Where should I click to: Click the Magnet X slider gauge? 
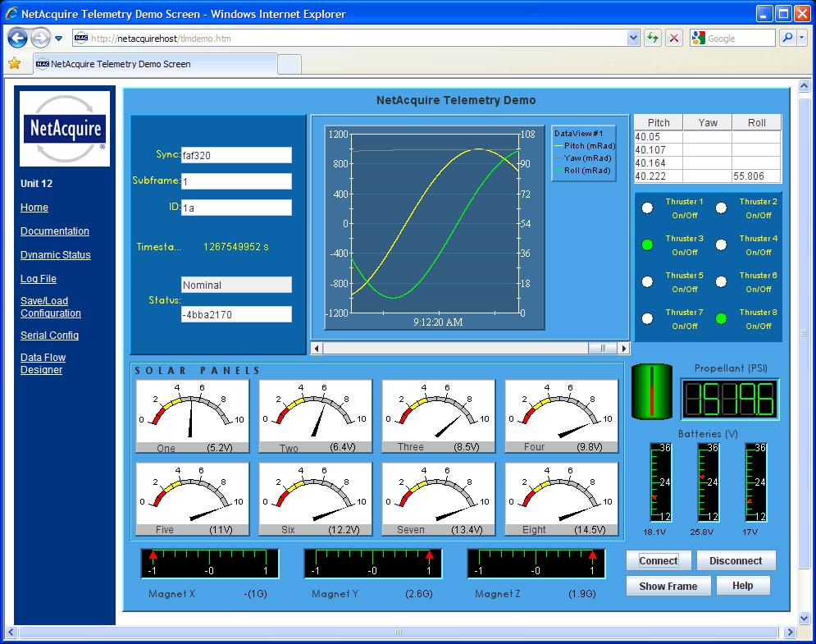tap(210, 564)
